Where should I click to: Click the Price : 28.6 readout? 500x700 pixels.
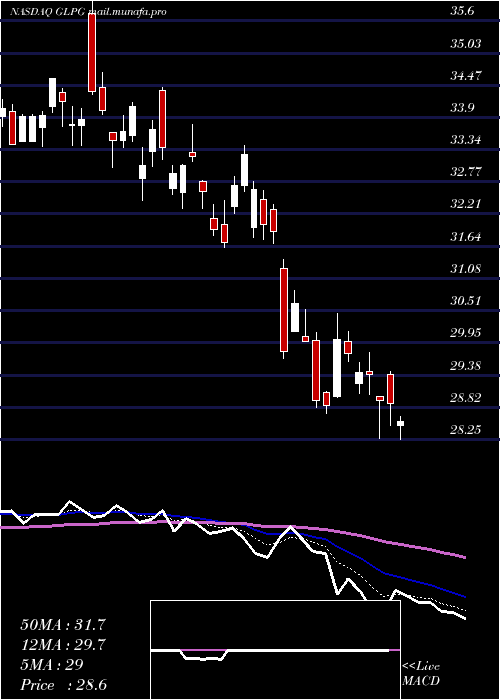coord(63,685)
